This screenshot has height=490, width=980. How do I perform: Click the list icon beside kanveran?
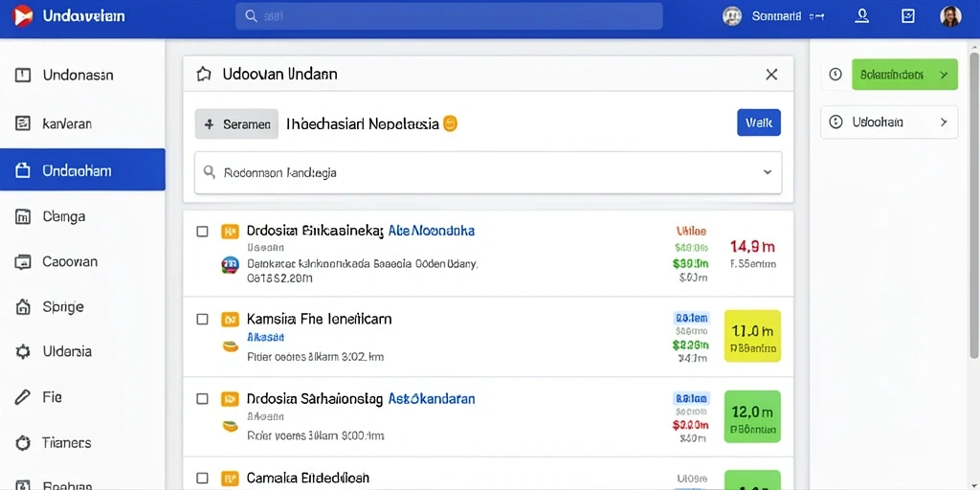coord(23,123)
